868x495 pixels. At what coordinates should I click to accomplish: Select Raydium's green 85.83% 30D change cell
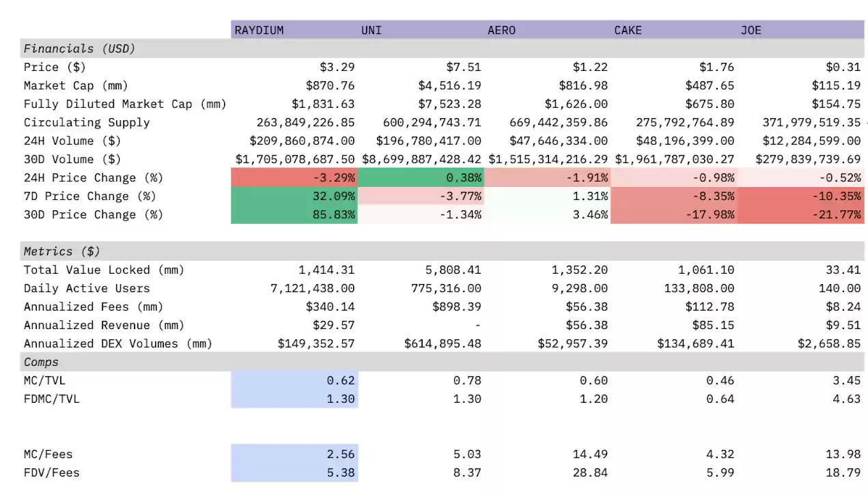click(294, 214)
